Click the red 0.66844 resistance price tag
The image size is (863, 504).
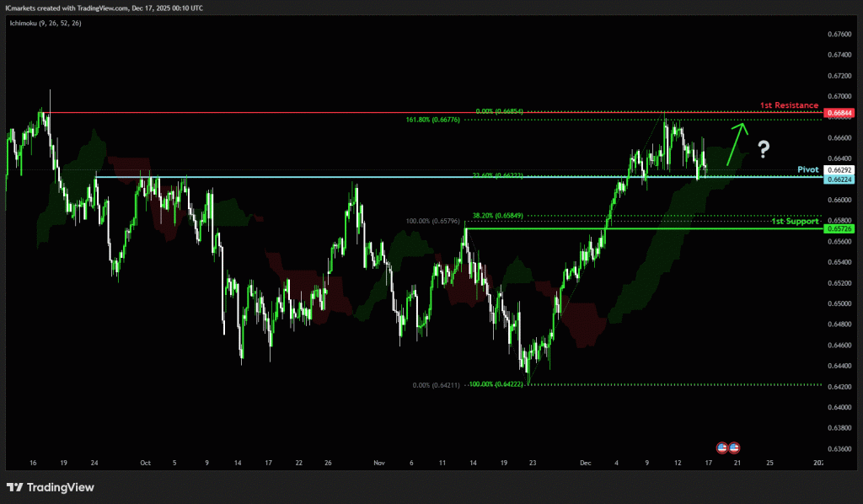840,113
